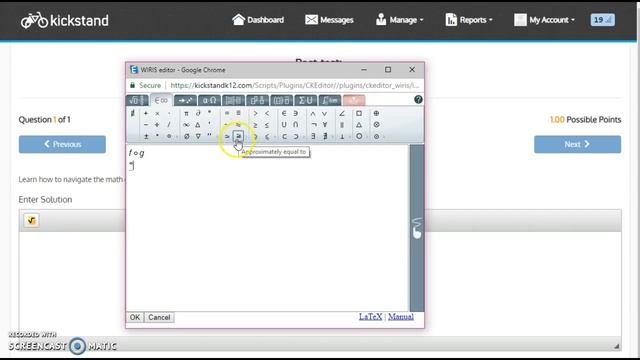Image resolution: width=640 pixels, height=360 pixels.
Task: Insert the multiplication cross symbol
Action: coord(157,113)
